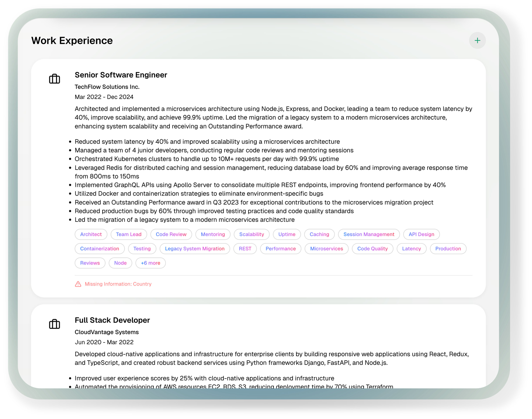Click 'TechFlow Solutions Inc.' company name
The image size is (532, 419).
point(107,87)
